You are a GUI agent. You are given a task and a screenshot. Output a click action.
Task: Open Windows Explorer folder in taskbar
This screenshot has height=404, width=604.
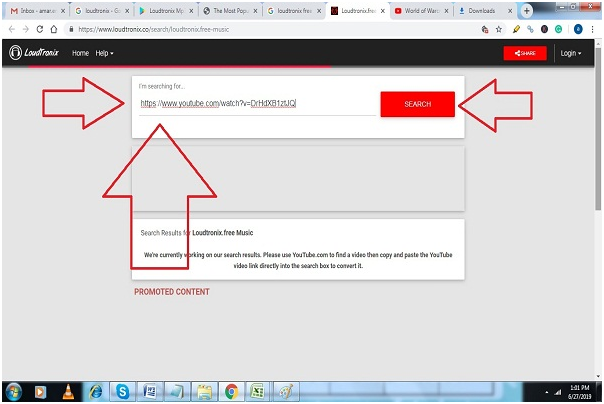point(204,392)
